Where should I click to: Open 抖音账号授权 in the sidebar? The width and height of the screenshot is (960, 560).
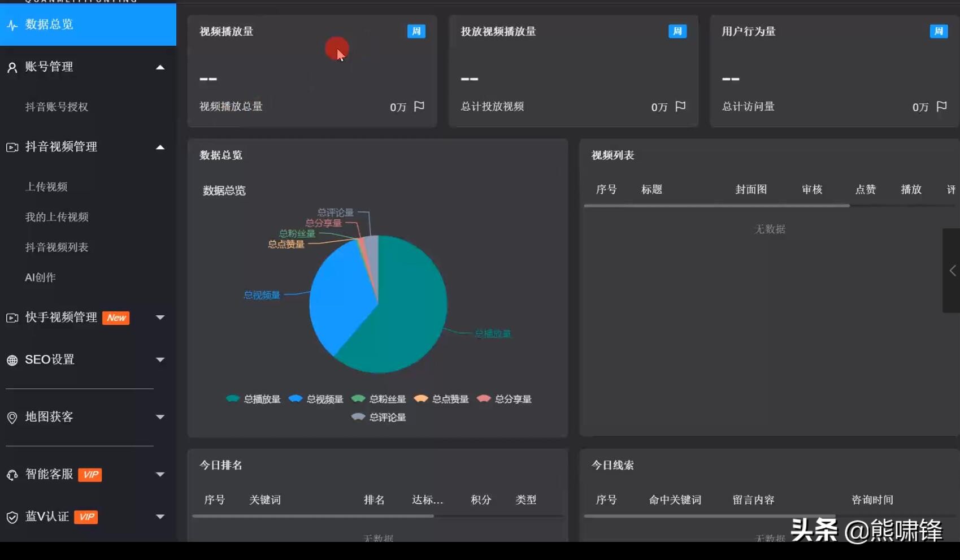coord(57,107)
